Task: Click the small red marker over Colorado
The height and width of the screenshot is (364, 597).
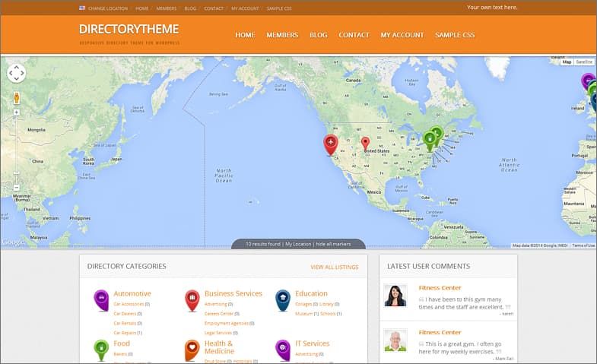Action: pyautogui.click(x=365, y=144)
